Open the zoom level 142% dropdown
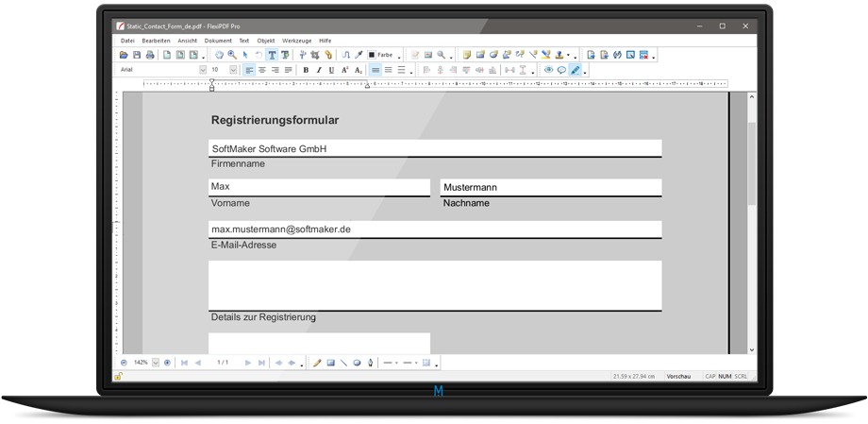This screenshot has width=868, height=424. [x=156, y=363]
